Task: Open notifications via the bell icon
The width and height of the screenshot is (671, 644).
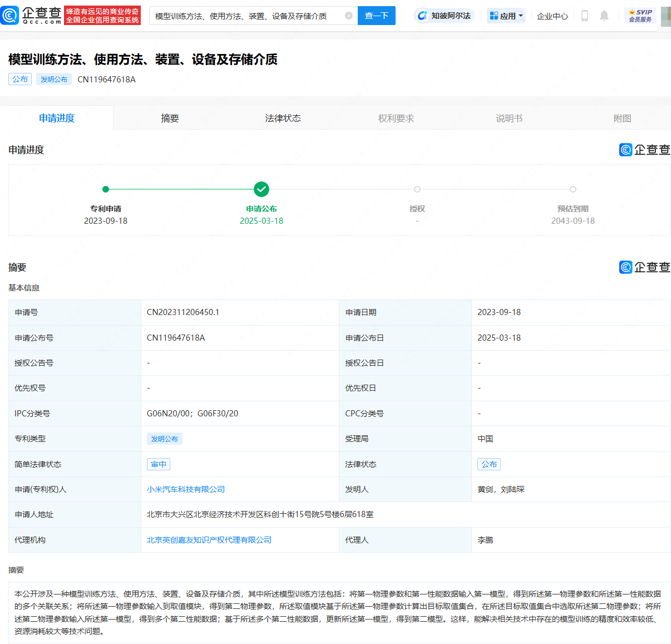Action: [x=604, y=16]
